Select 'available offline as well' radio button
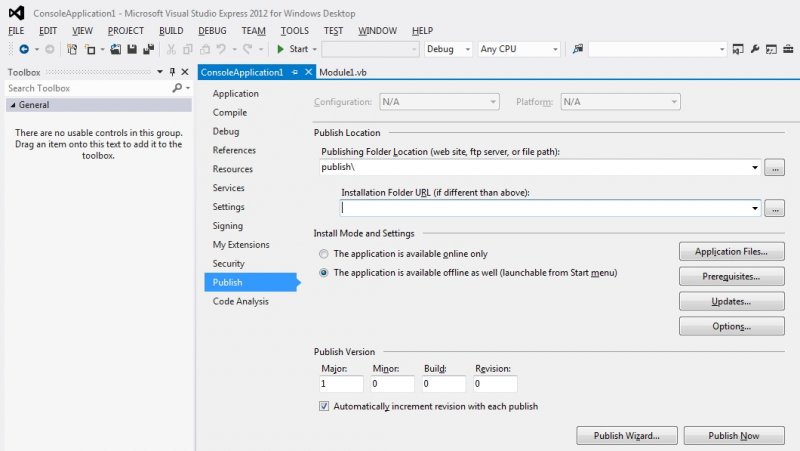This screenshot has height=451, width=800. coord(323,272)
